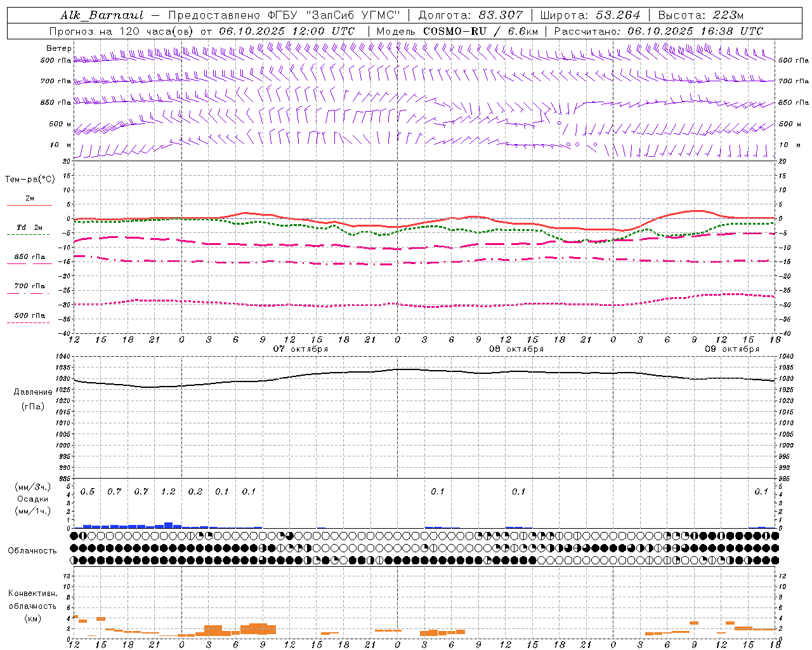Click the 'Давление' pressure panel label
Viewport: 812px width, 650px height.
click(x=33, y=392)
